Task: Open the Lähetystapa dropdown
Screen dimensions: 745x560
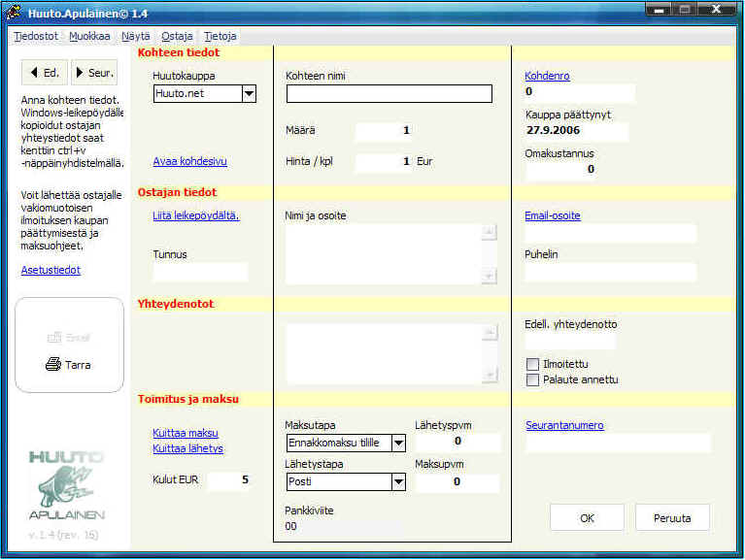Action: [397, 481]
